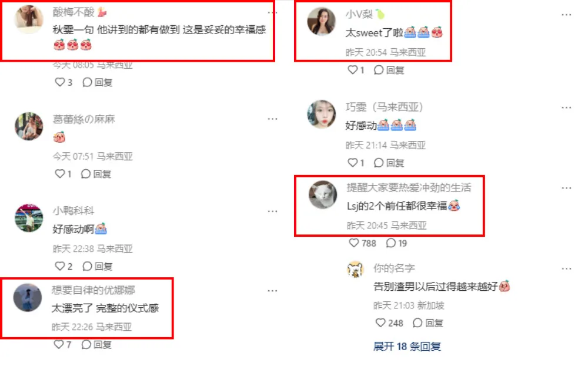Reply to 想要自律的优娜娜's comment
The width and height of the screenshot is (588, 366).
97,345
